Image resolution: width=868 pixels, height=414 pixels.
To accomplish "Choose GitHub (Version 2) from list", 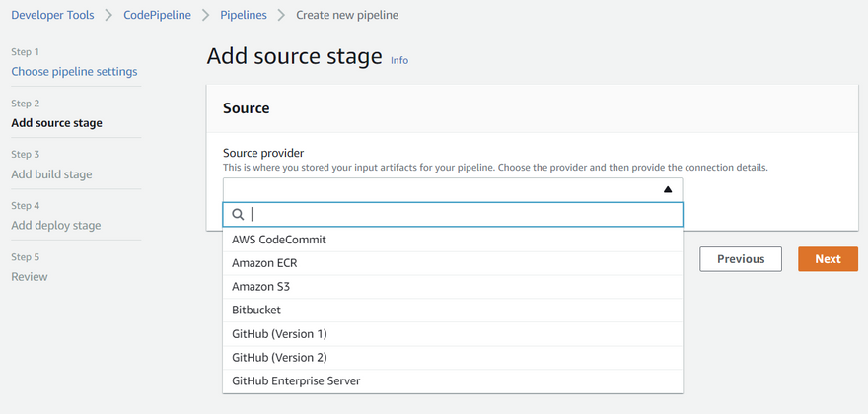I will click(279, 358).
